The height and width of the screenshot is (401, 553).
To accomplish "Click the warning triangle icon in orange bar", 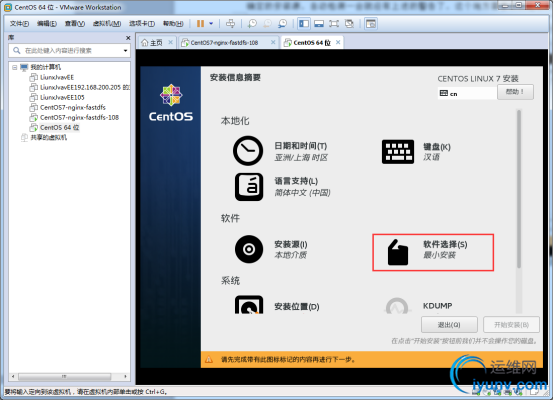I will click(209, 359).
